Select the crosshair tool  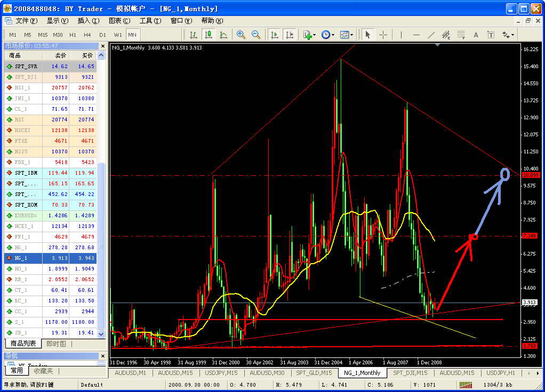[383, 35]
